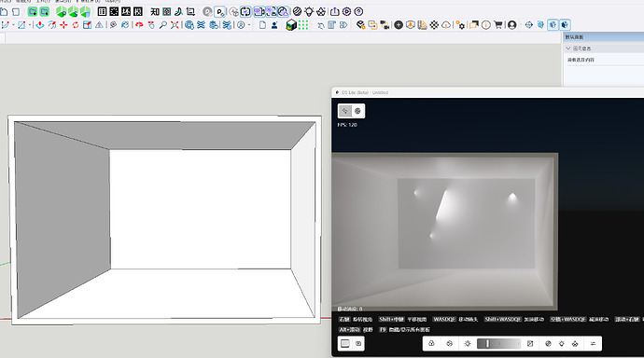Image resolution: width=644 pixels, height=358 pixels.
Task: Switch to window view mode in D5 bottom-left
Action: 345,344
